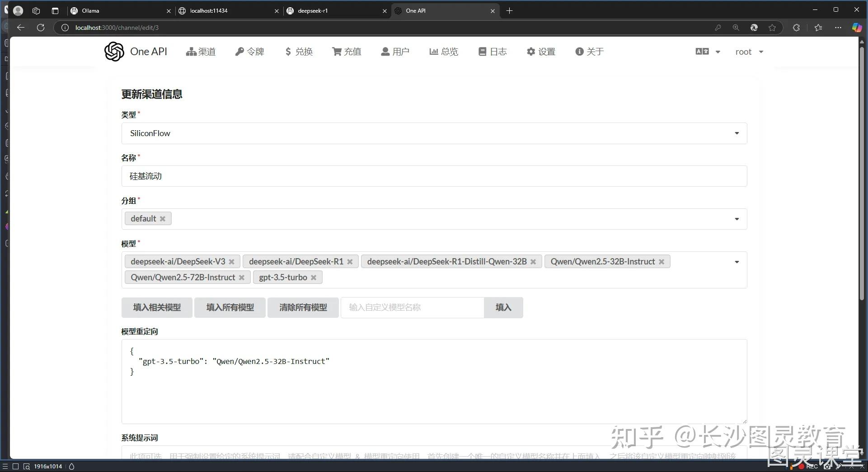The height and width of the screenshot is (472, 868).
Task: Open the 用户 users page icon
Action: (385, 51)
